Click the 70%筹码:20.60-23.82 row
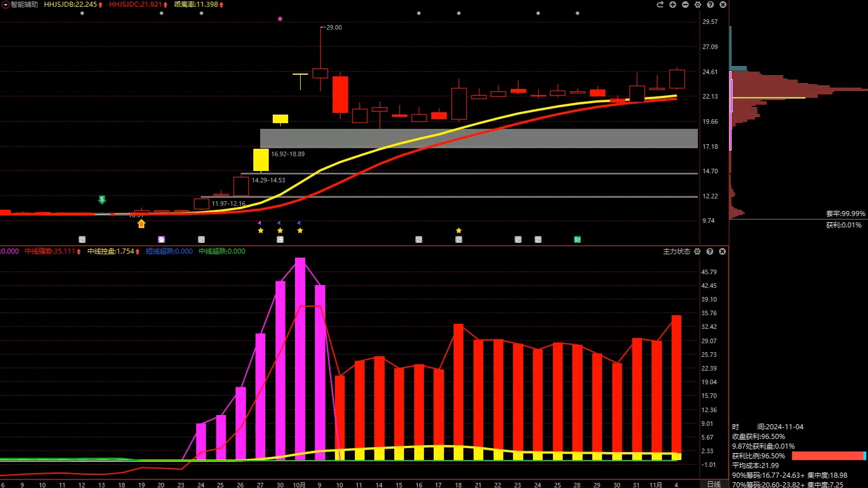The image size is (868, 488). pyautogui.click(x=788, y=485)
